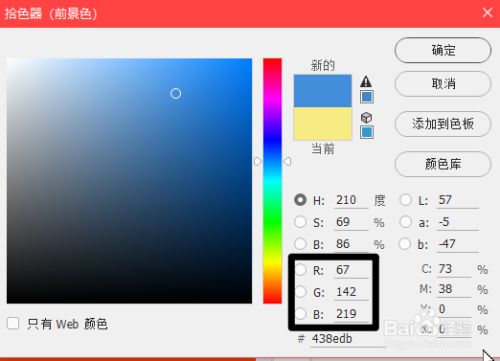
Task: Click the R field showing 67
Action: 352,270
